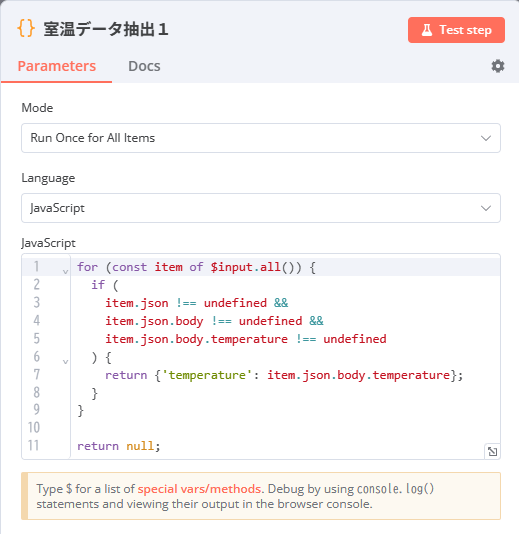Click node title 室温データ抽出1
Viewport: 519px width, 534px height.
[106, 29]
